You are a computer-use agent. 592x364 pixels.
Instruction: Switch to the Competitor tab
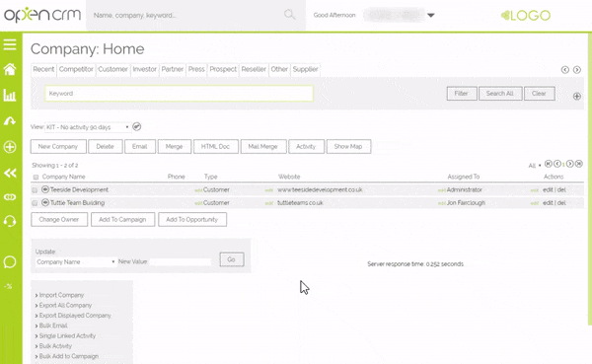coord(76,69)
